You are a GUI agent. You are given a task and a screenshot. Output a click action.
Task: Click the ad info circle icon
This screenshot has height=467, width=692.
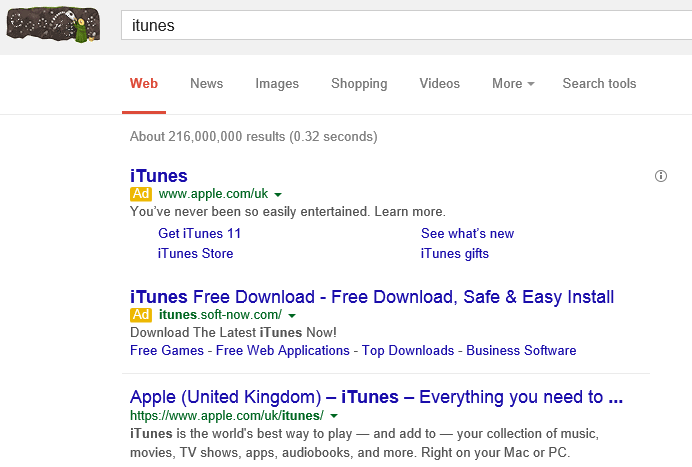tap(661, 176)
